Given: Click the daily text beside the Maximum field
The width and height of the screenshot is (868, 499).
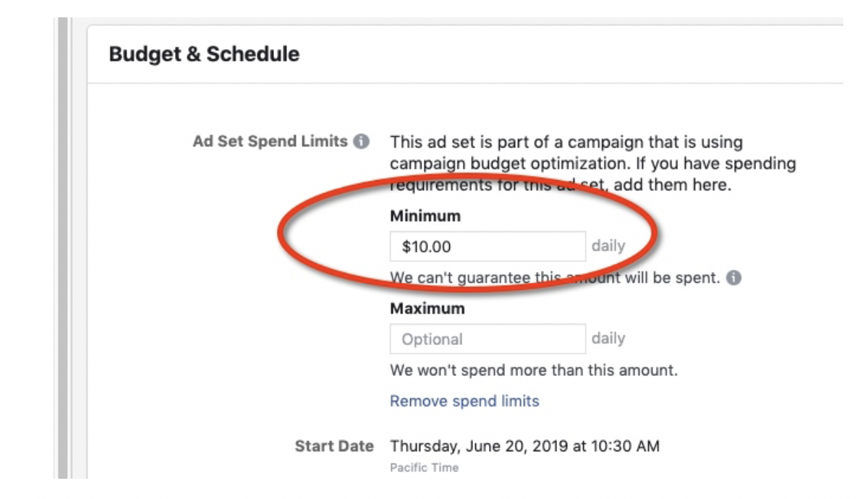Looking at the screenshot, I should point(608,338).
